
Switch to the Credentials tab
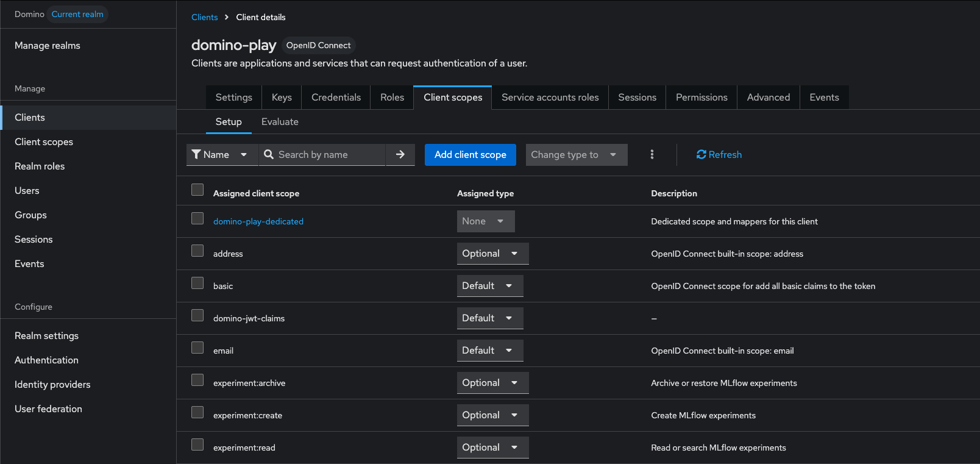(336, 98)
